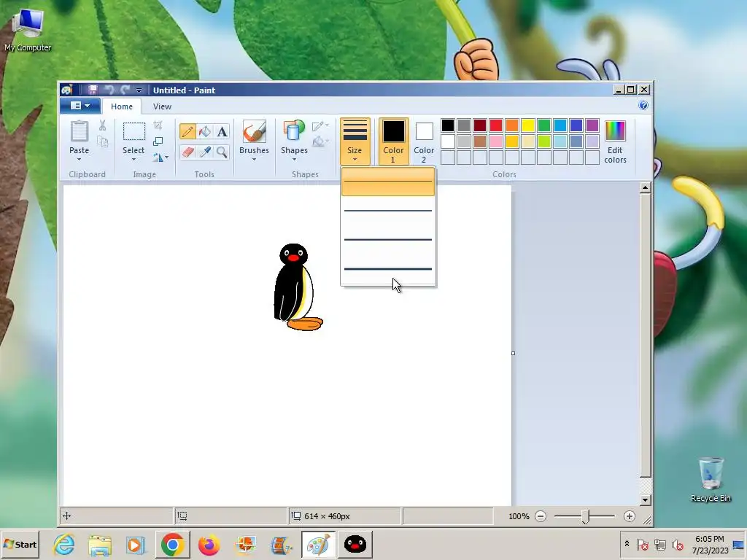Click the Undo arrow in title bar
The image size is (747, 560).
[x=109, y=90]
